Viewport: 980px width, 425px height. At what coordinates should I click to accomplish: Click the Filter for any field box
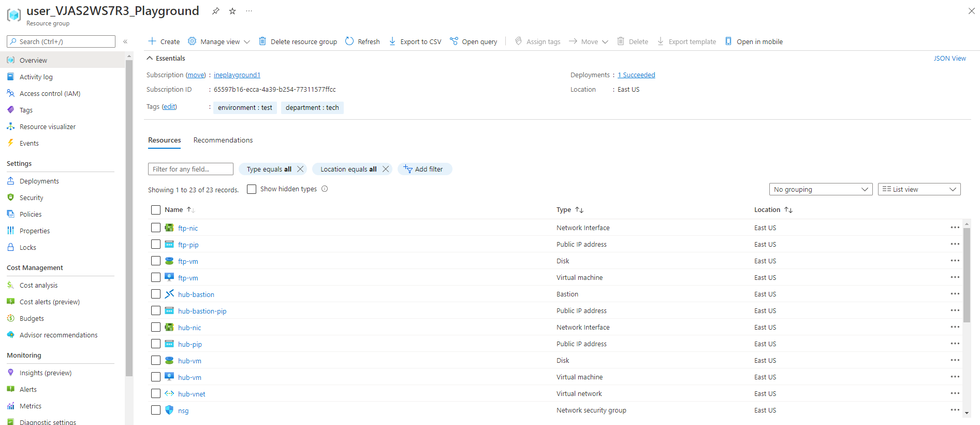[191, 169]
